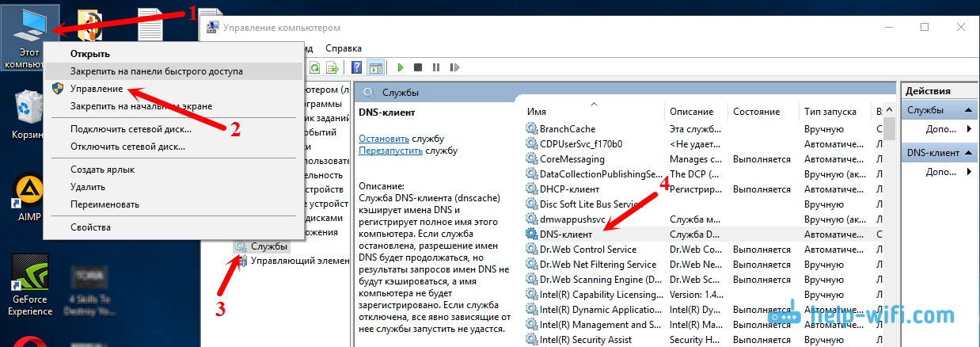
Task: Click the Pause service toolbar icon
Action: tap(435, 67)
